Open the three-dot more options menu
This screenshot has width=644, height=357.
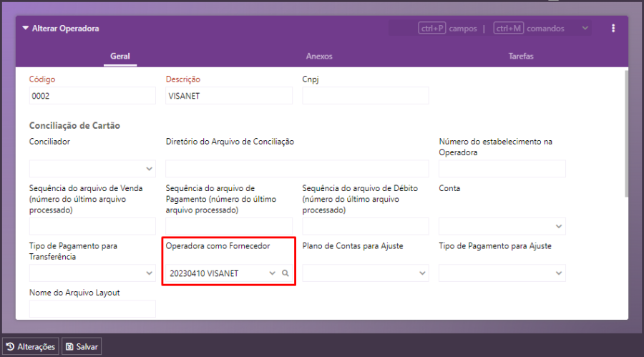[x=613, y=29]
